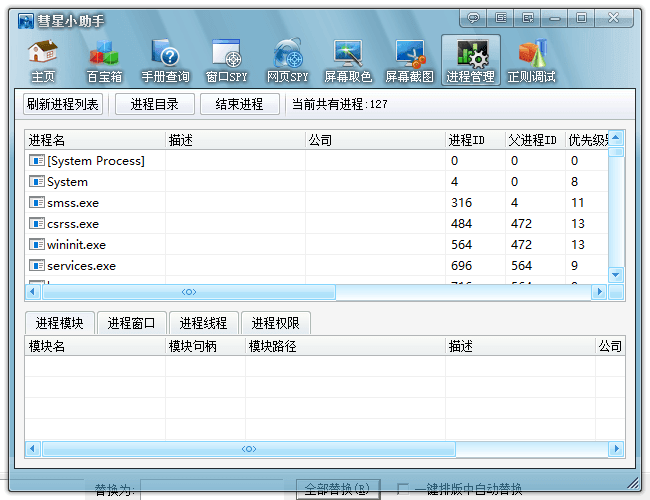Click the process list scroll down arrow
The width and height of the screenshot is (650, 500).
(616, 274)
